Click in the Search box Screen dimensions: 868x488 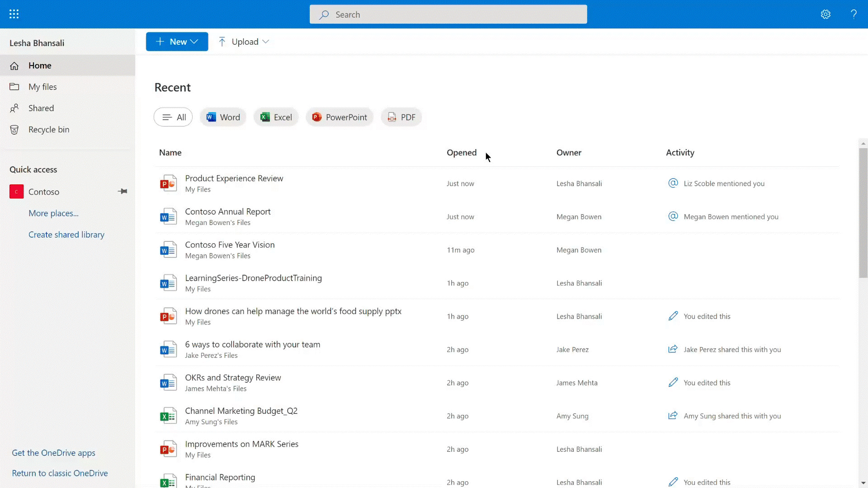[448, 14]
